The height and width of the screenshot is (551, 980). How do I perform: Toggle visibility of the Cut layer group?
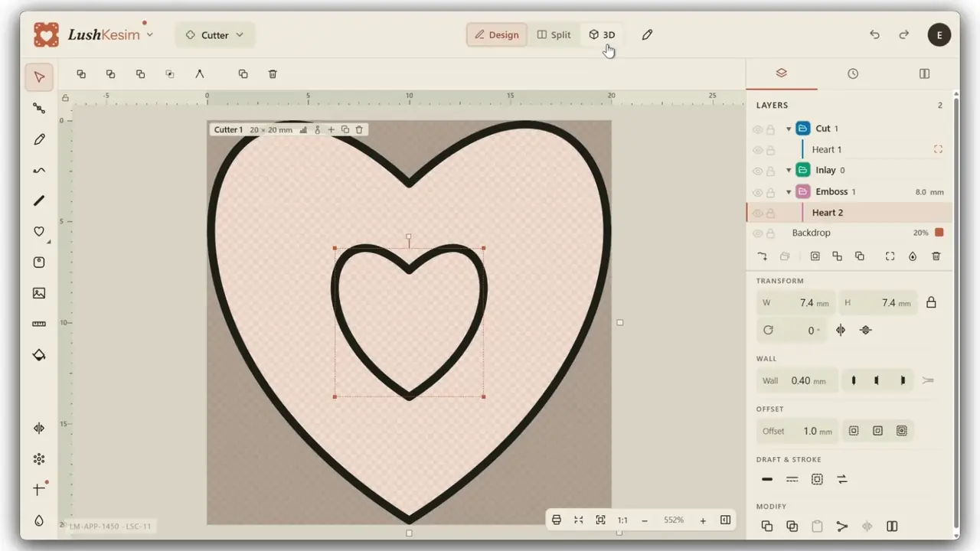click(x=757, y=129)
